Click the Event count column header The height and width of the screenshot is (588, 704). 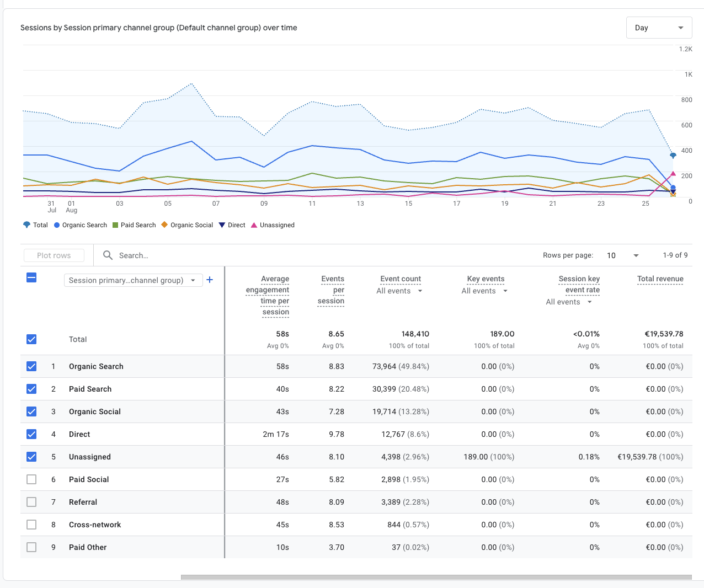(400, 279)
